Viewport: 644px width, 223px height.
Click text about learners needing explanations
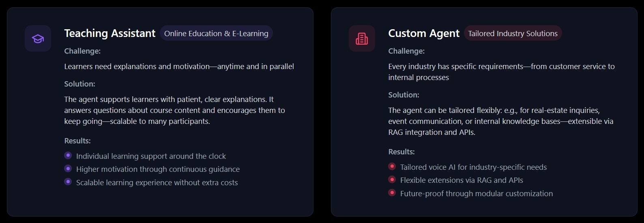click(179, 66)
